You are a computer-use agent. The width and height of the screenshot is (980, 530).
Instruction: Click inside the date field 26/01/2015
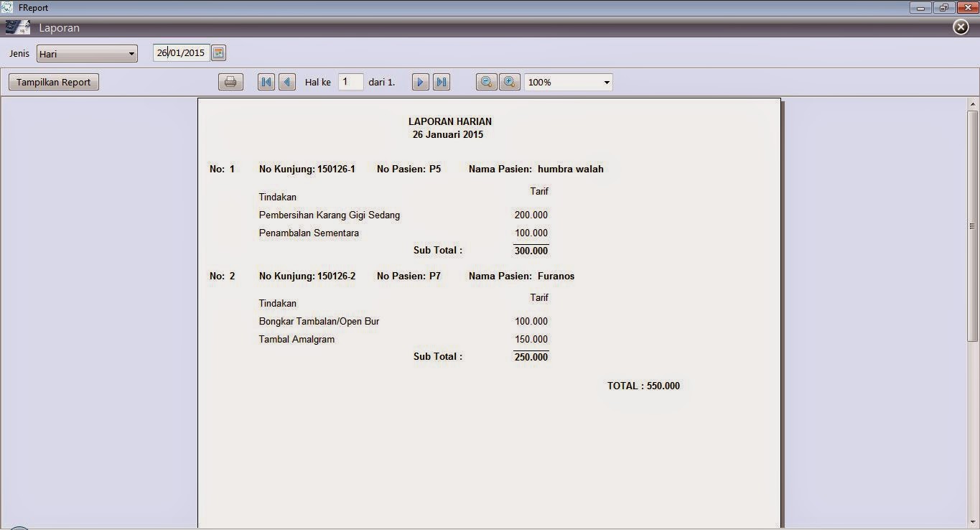[179, 52]
